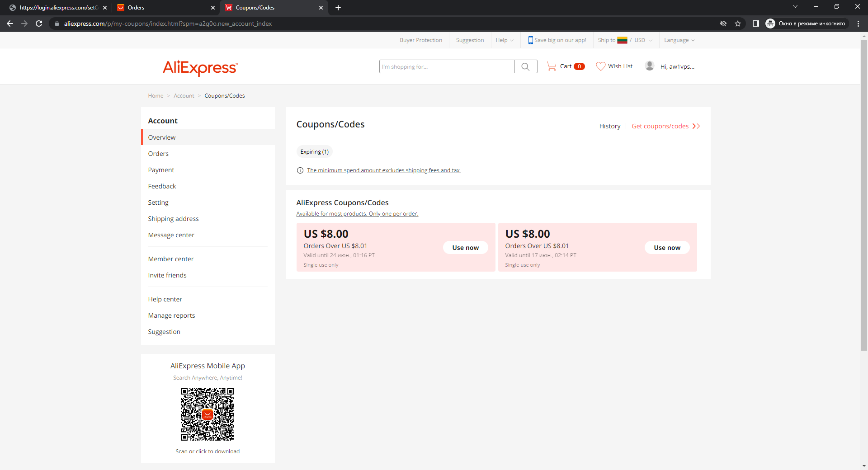
Task: Open Chrome three-dot menu
Action: coord(858,23)
